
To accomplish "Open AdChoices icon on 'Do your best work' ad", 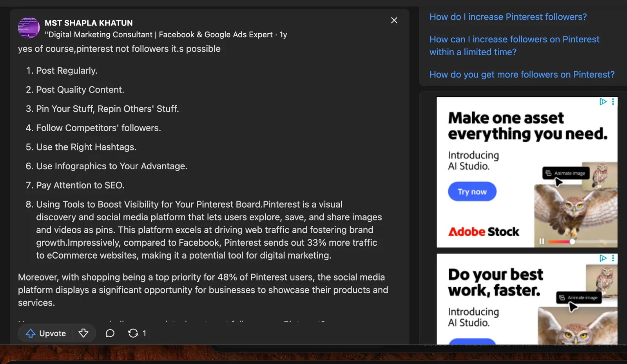I will tap(603, 258).
